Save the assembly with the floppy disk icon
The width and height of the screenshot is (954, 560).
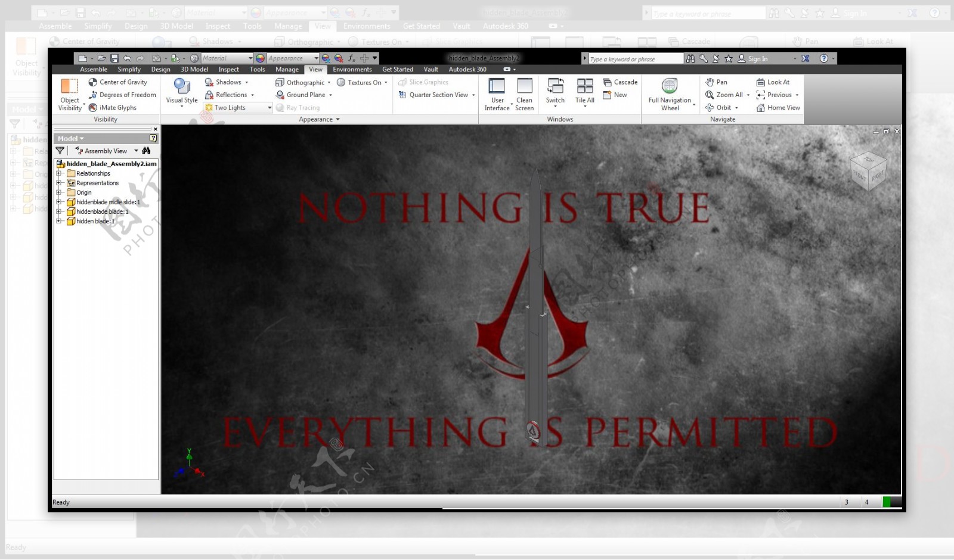(114, 58)
